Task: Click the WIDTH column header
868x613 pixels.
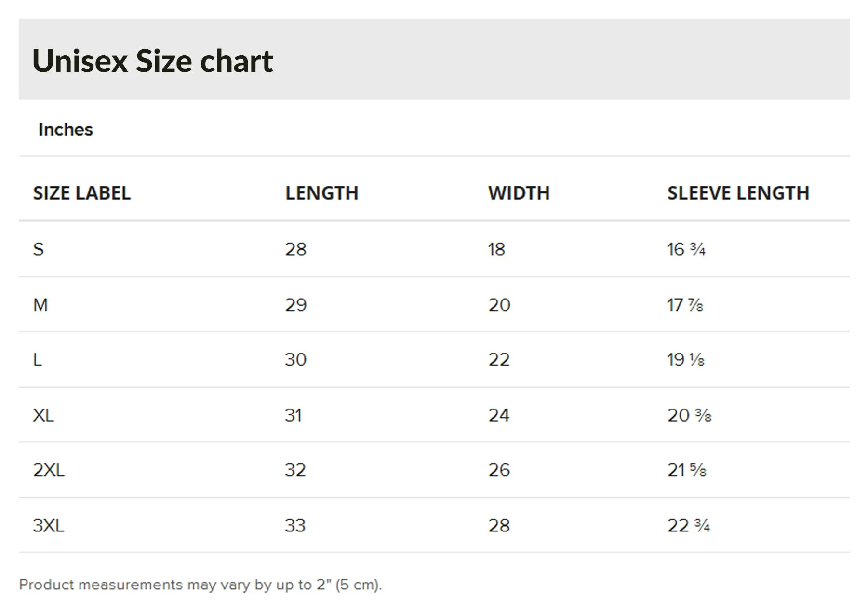Action: click(519, 193)
